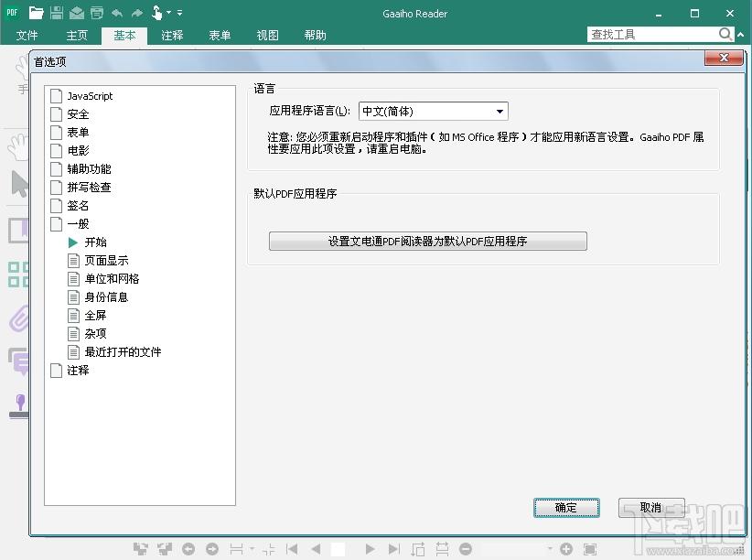Open the attachments paperclip panel
The image size is (752, 560).
19,319
